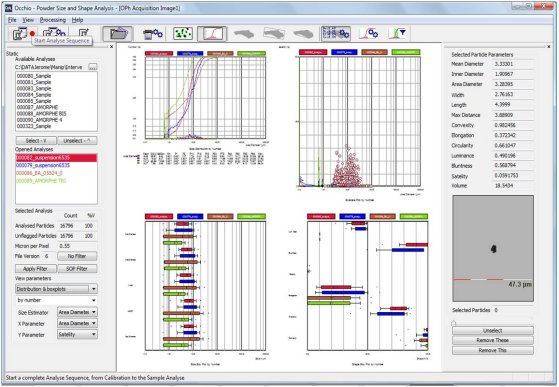The image size is (559, 387).
Task: Open the folder icon in the toolbar
Action: coord(118,34)
